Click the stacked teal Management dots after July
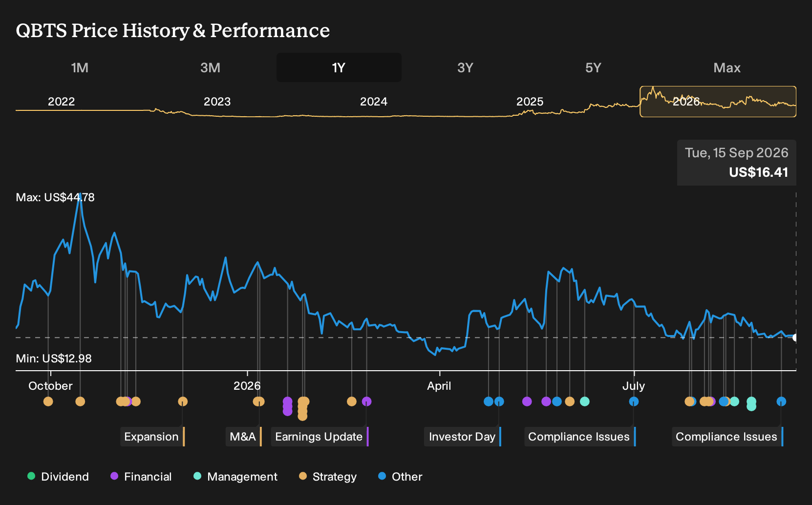 click(x=751, y=404)
